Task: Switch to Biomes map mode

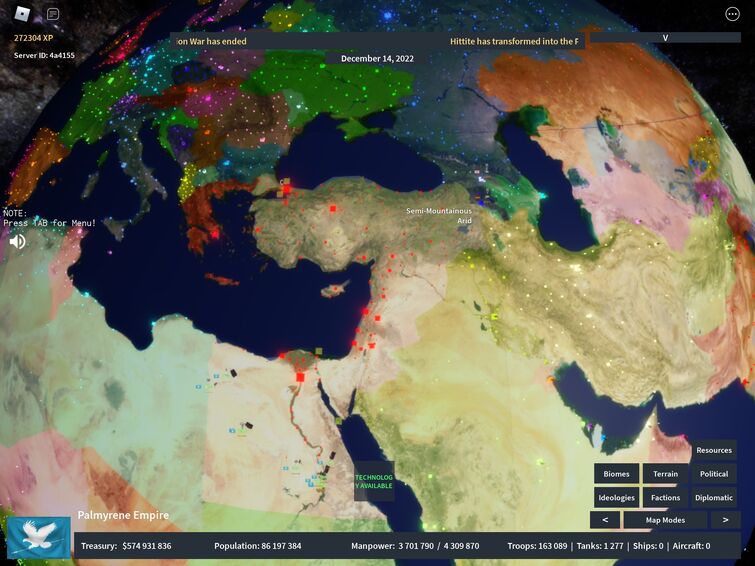Action: 616,474
